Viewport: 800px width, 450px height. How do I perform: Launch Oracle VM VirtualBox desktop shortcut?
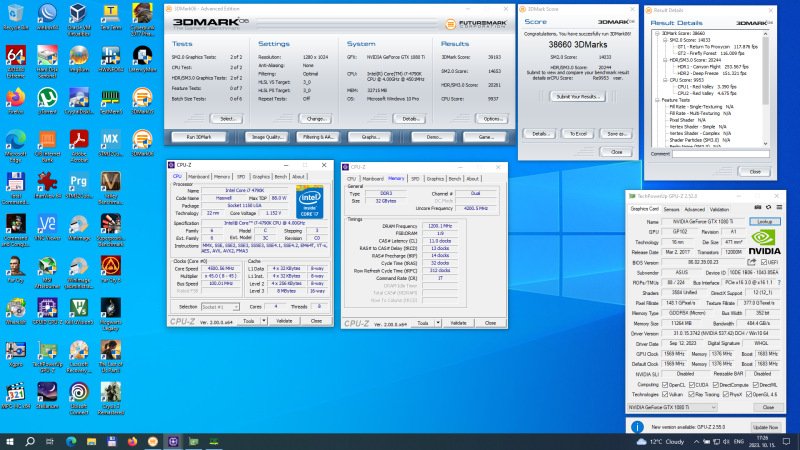click(x=79, y=19)
